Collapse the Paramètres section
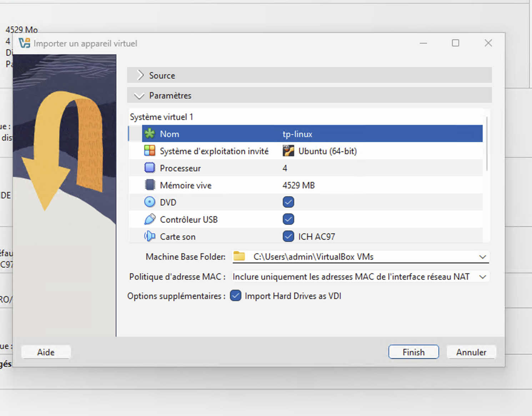This screenshot has height=416, width=532. [139, 96]
